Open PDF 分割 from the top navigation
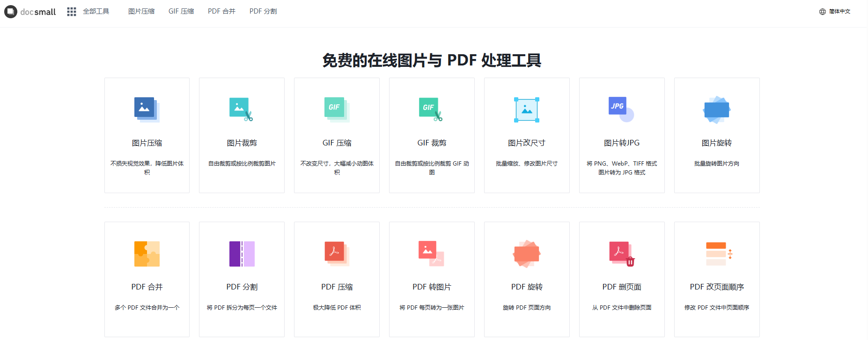 (263, 11)
